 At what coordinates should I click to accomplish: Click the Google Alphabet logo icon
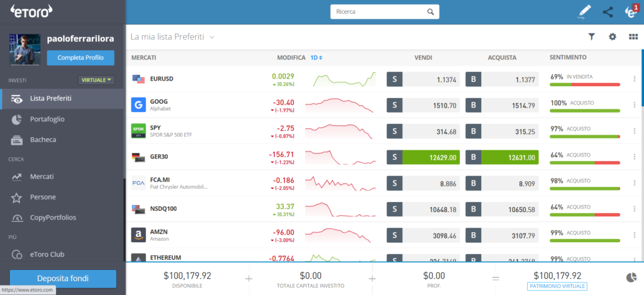[138, 105]
